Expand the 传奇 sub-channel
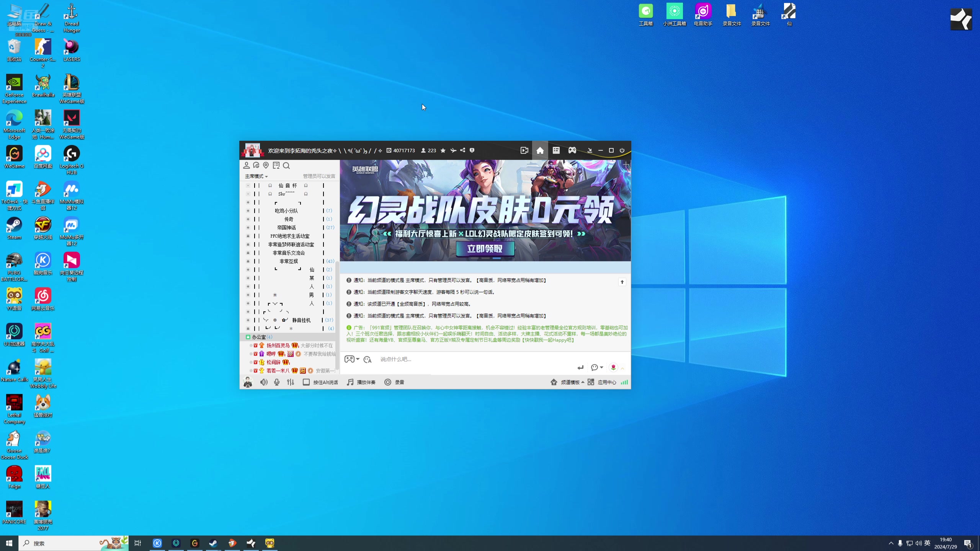The image size is (980, 551). point(248,219)
